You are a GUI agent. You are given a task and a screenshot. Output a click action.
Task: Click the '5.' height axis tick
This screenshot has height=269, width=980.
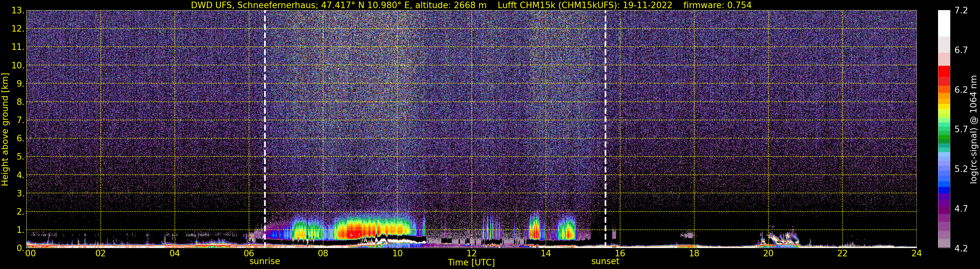pyautogui.click(x=20, y=157)
